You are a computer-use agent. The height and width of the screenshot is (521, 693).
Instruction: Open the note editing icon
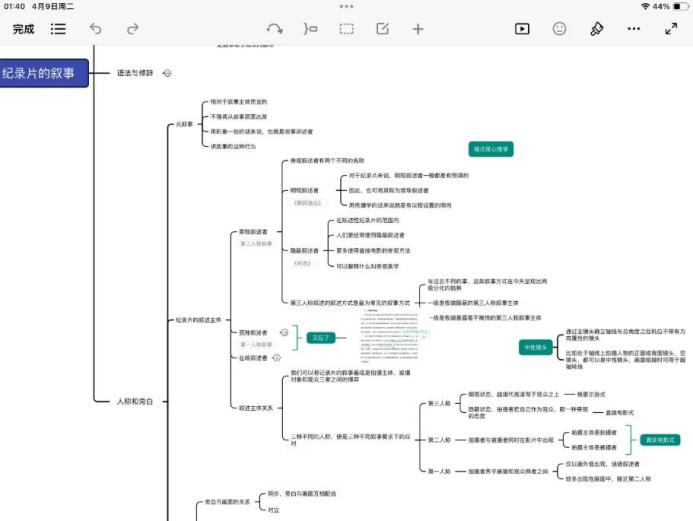(382, 29)
